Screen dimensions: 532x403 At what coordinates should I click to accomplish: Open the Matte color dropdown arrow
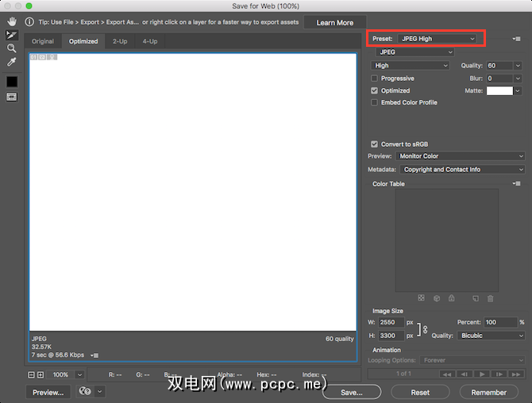pos(518,91)
